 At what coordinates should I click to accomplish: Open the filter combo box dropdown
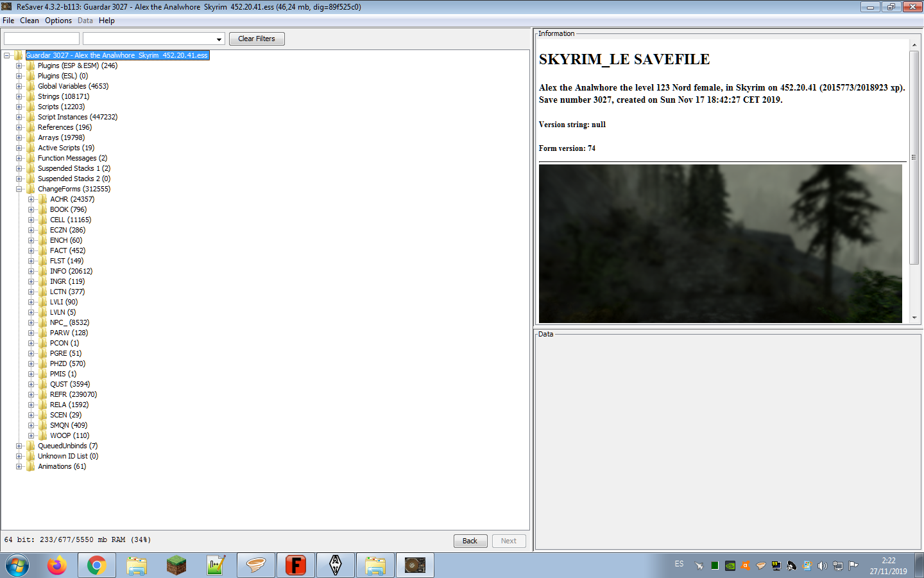[x=219, y=39]
